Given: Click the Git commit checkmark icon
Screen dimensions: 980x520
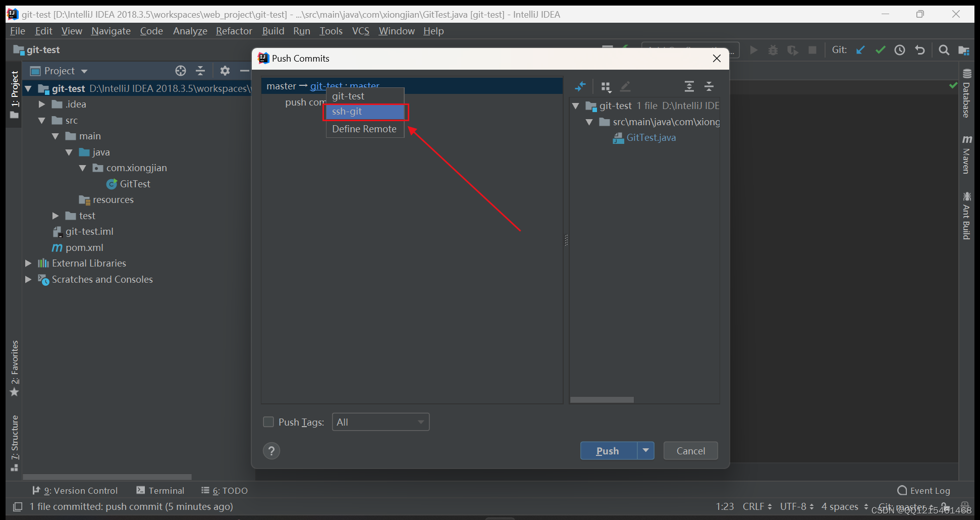Looking at the screenshot, I should click(x=881, y=50).
